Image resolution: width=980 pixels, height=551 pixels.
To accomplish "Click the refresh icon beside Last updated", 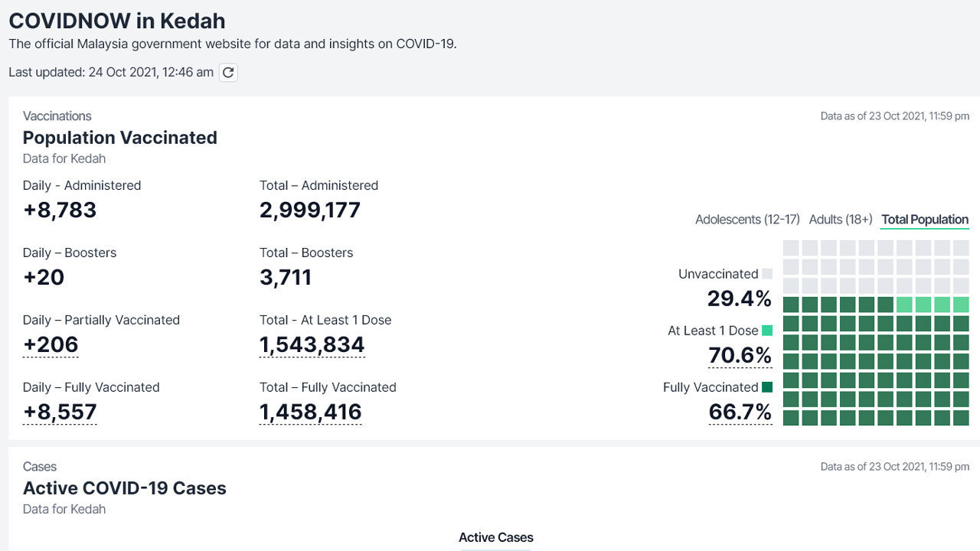I will (x=228, y=72).
